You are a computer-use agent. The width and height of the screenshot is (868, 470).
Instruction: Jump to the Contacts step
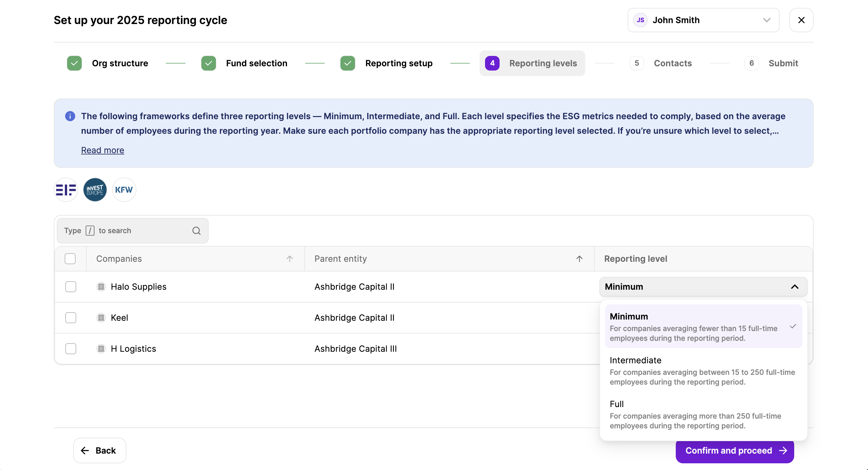(x=661, y=63)
